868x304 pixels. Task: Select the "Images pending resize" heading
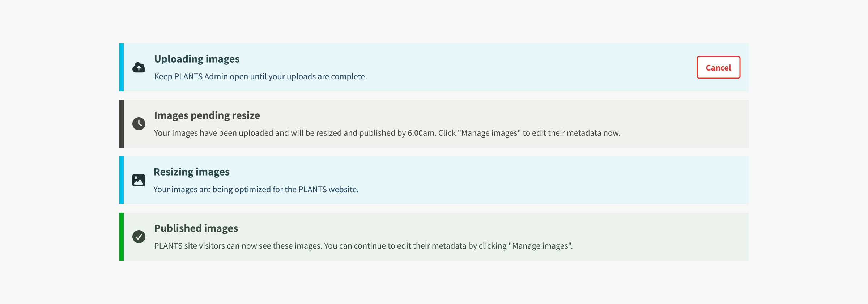click(x=207, y=115)
